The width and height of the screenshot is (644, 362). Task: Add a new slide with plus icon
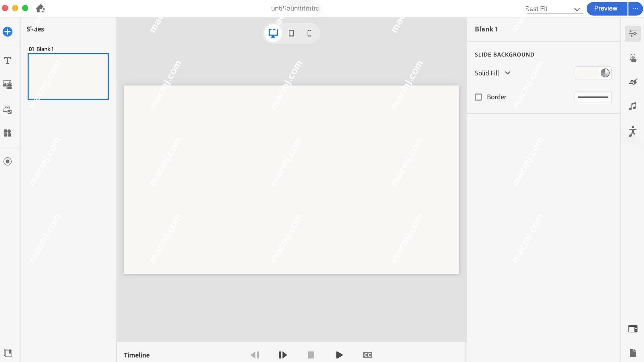click(7, 32)
